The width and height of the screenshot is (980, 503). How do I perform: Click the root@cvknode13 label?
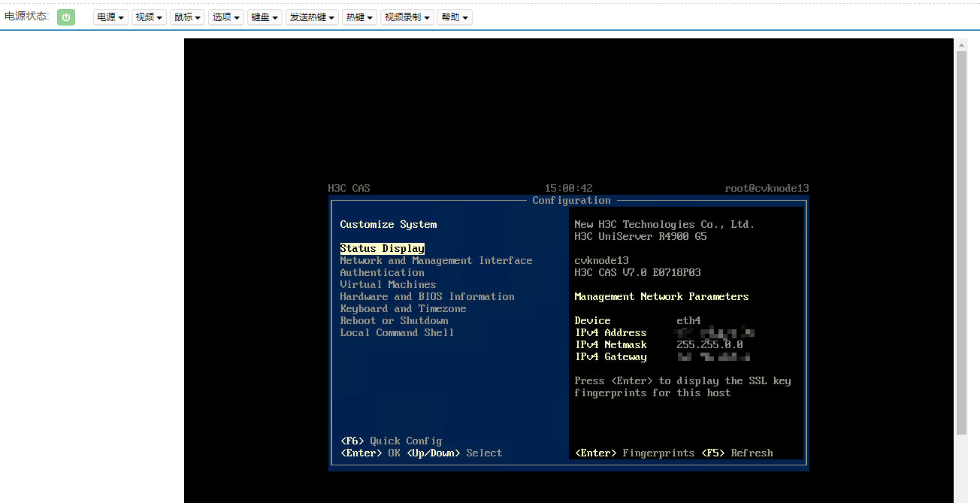[767, 189]
